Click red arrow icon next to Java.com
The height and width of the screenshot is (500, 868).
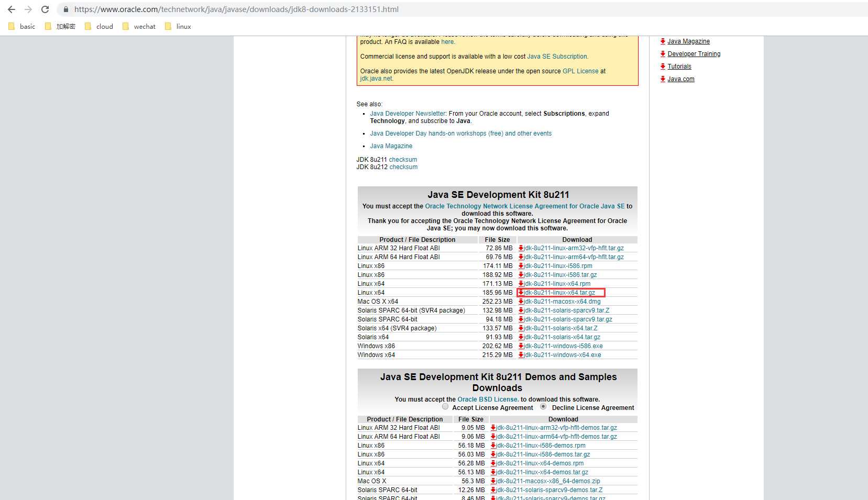[663, 79]
